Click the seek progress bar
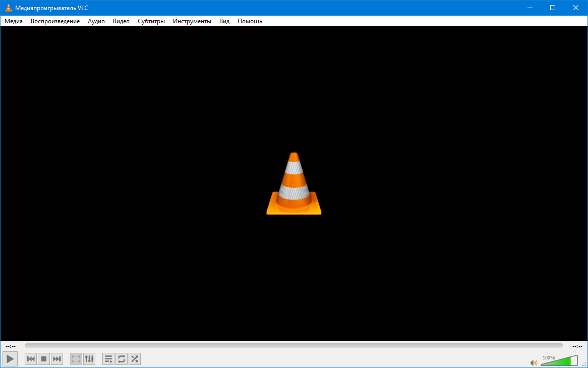The width and height of the screenshot is (588, 368). click(x=293, y=345)
